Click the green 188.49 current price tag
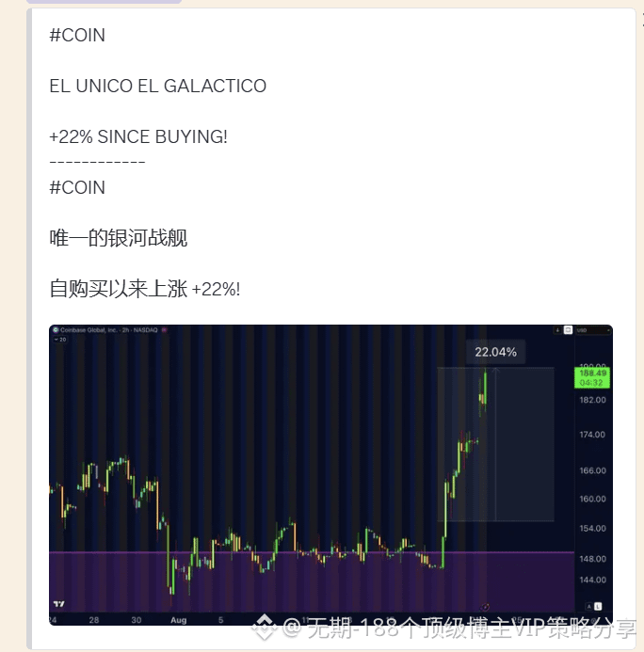The width and height of the screenshot is (644, 652). (592, 377)
